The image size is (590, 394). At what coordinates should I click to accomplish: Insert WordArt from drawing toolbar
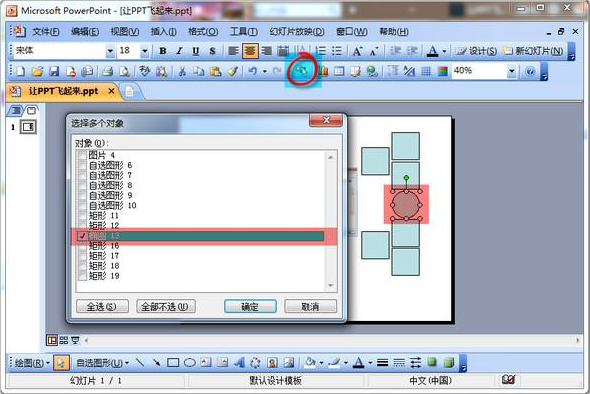(239, 363)
